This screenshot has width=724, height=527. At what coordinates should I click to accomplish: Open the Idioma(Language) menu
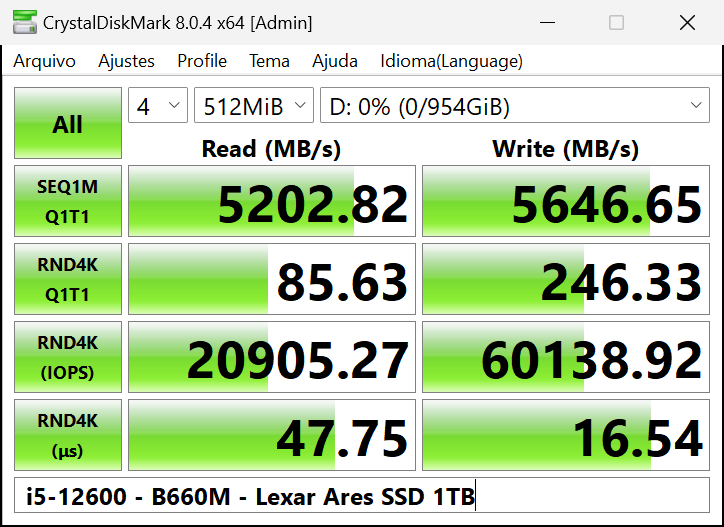tap(451, 61)
